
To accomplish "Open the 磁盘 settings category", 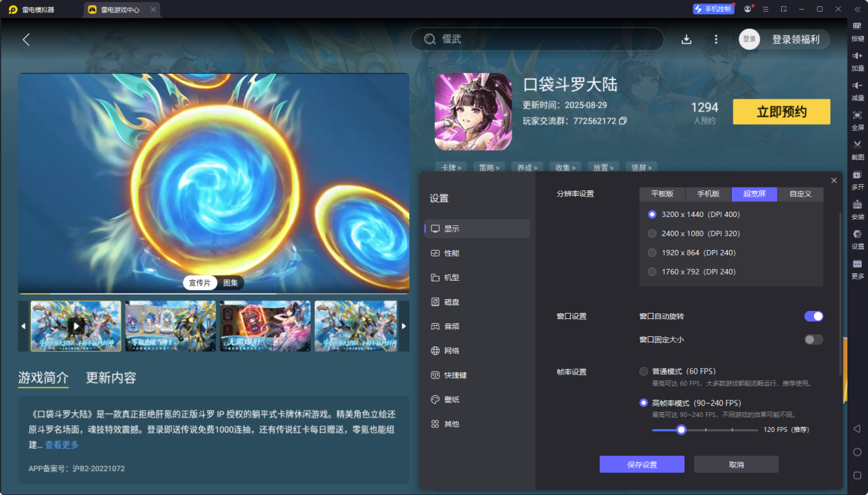I will [x=477, y=302].
